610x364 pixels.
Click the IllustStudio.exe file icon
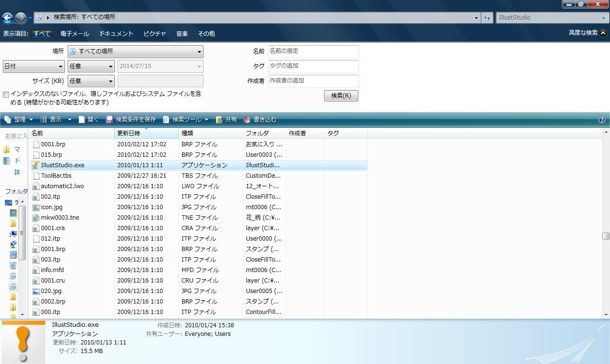click(36, 165)
